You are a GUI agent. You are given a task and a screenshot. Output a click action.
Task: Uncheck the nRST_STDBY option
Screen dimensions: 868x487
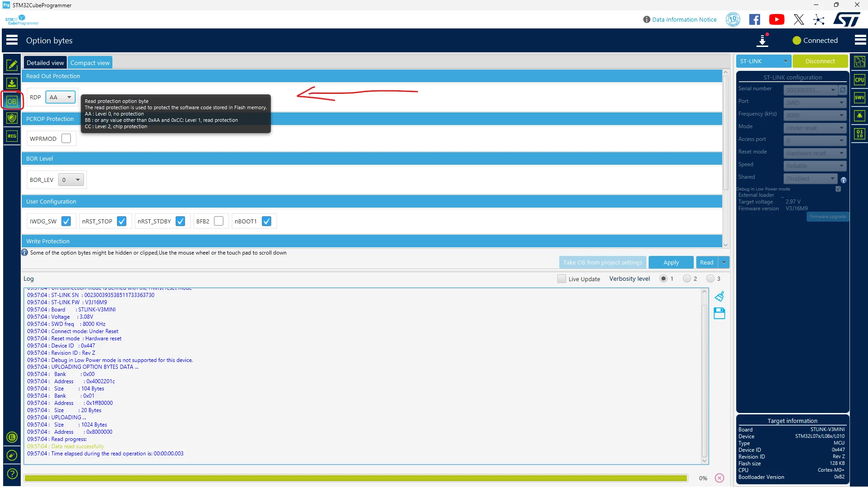[181, 221]
